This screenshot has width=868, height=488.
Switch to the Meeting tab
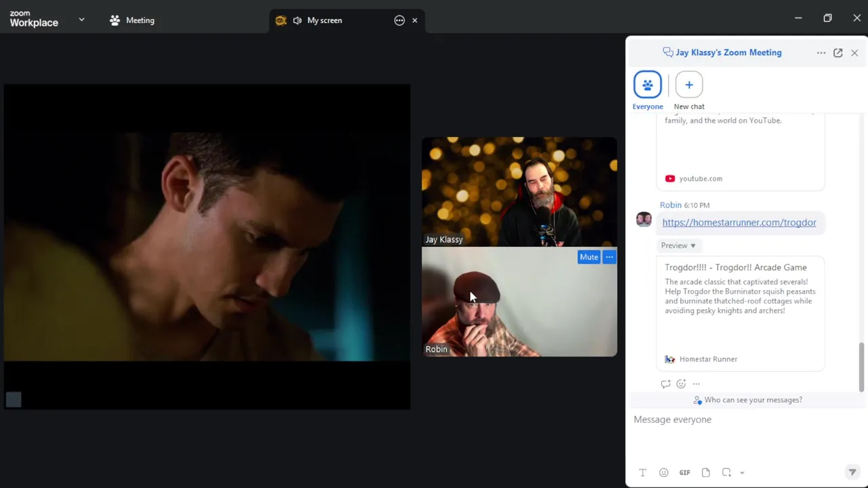coord(132,20)
